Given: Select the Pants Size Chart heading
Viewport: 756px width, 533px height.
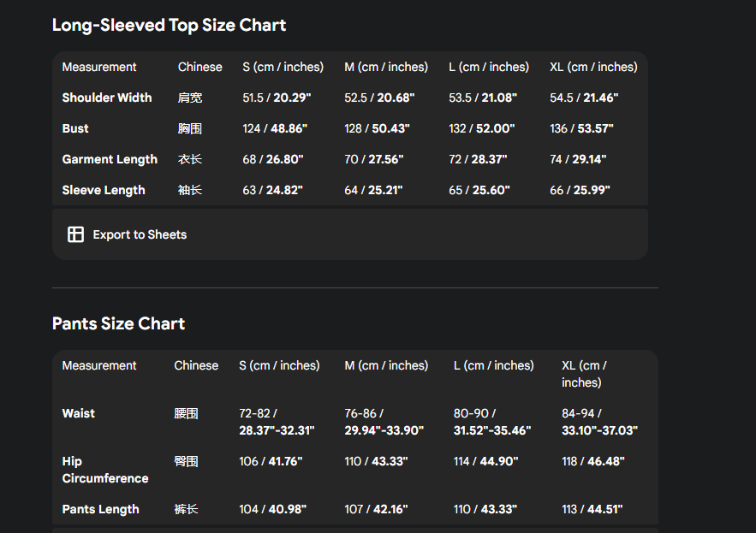Looking at the screenshot, I should coord(118,323).
